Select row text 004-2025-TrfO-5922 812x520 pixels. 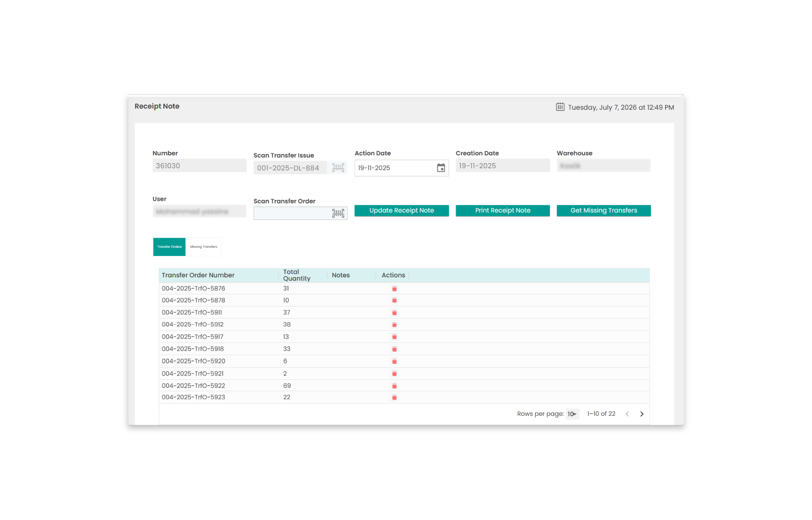(193, 386)
